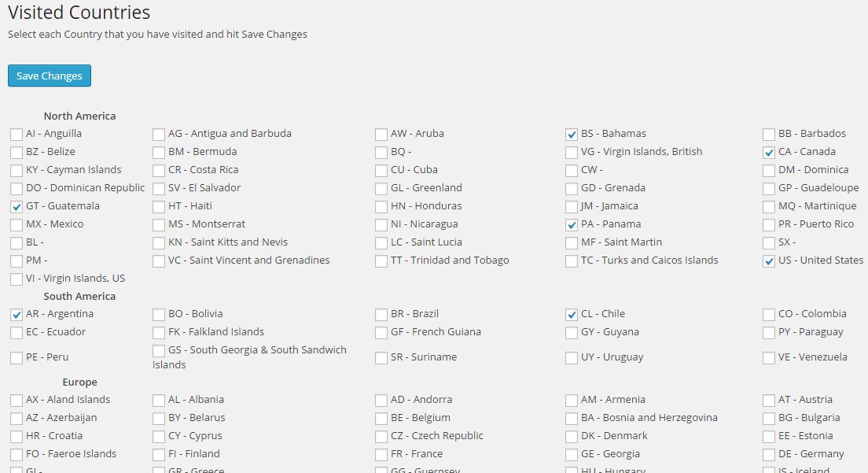Tick the CU - Cuba checkbox
This screenshot has width=868, height=473.
[381, 171]
